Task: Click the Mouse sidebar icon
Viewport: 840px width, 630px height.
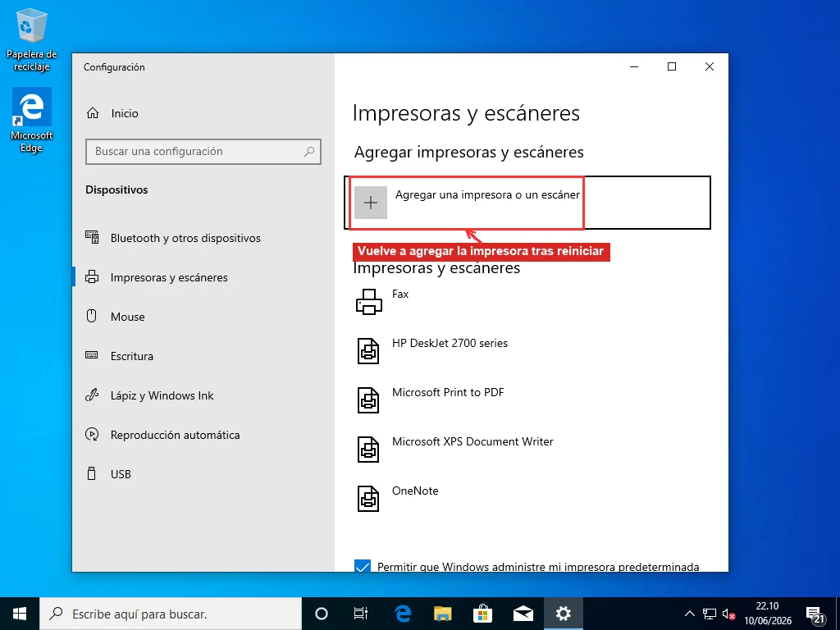Action: [92, 316]
